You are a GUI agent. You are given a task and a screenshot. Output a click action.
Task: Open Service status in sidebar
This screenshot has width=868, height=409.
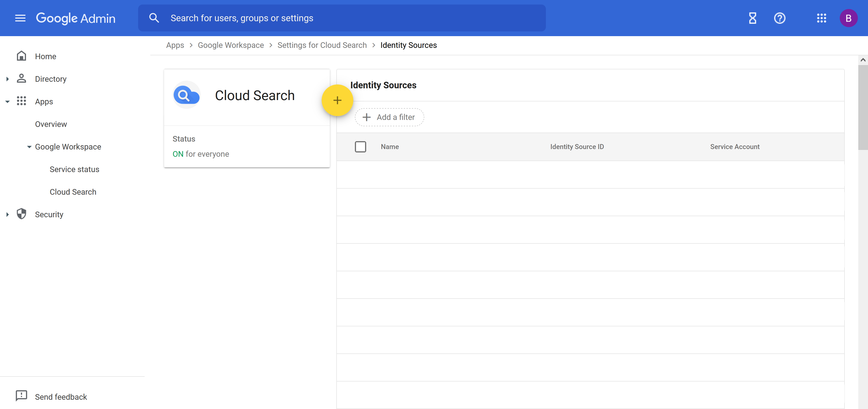pos(74,169)
